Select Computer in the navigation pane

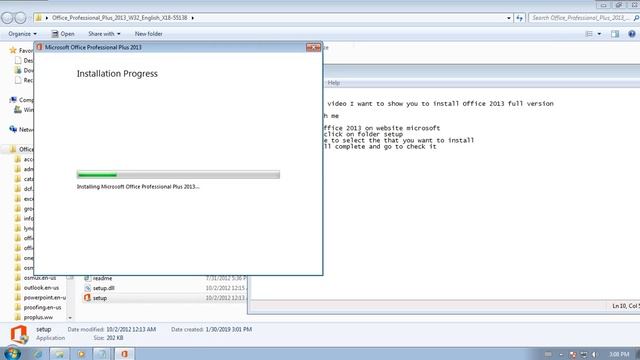(22, 100)
